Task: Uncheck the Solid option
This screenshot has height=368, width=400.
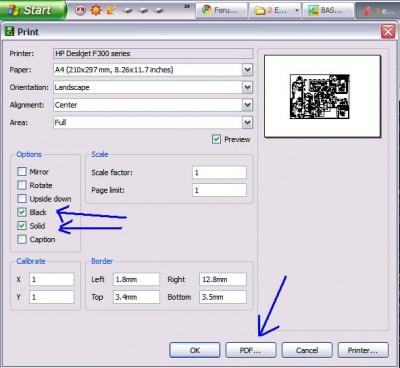Action: 22,226
